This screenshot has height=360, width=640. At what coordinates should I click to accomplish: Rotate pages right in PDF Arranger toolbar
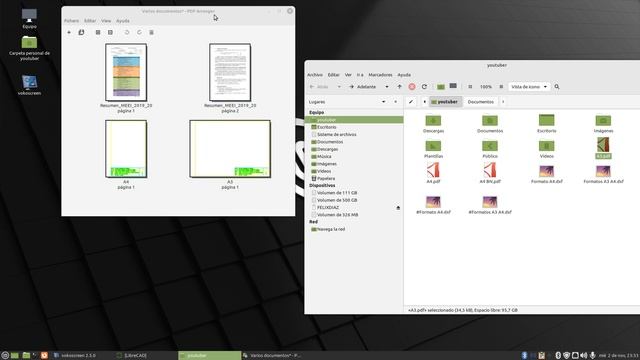click(139, 32)
